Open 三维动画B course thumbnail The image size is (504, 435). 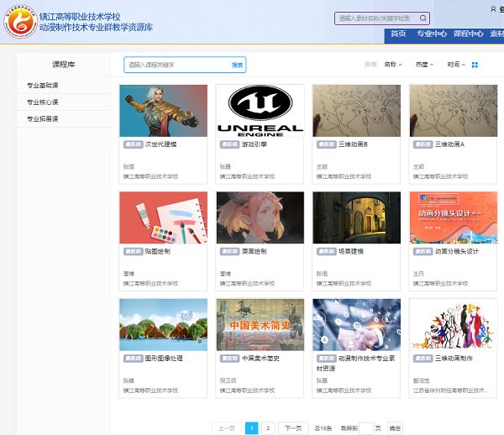(357, 111)
